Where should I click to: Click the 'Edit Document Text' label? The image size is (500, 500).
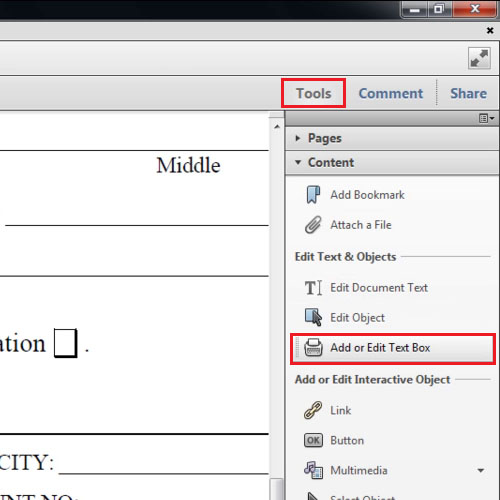[379, 287]
